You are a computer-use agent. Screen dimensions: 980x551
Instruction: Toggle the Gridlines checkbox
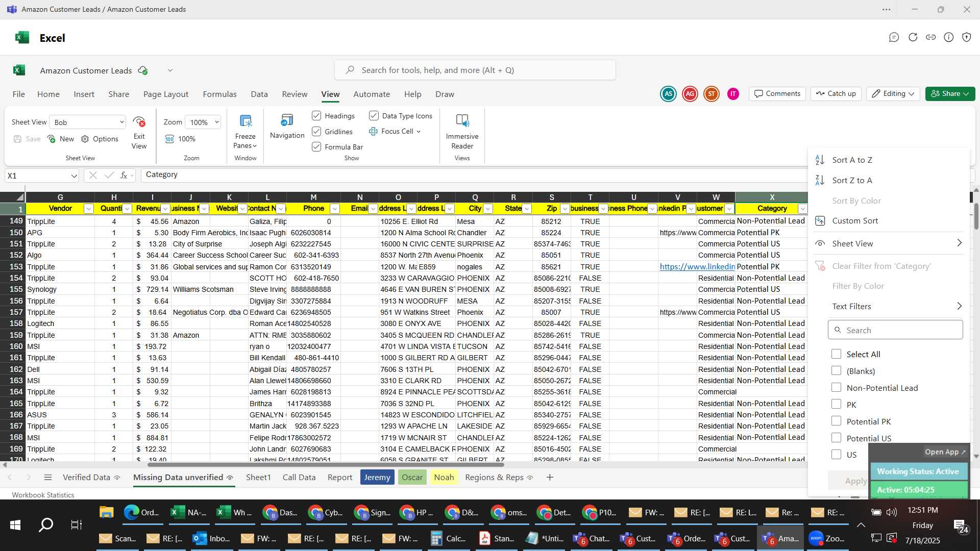pyautogui.click(x=316, y=132)
